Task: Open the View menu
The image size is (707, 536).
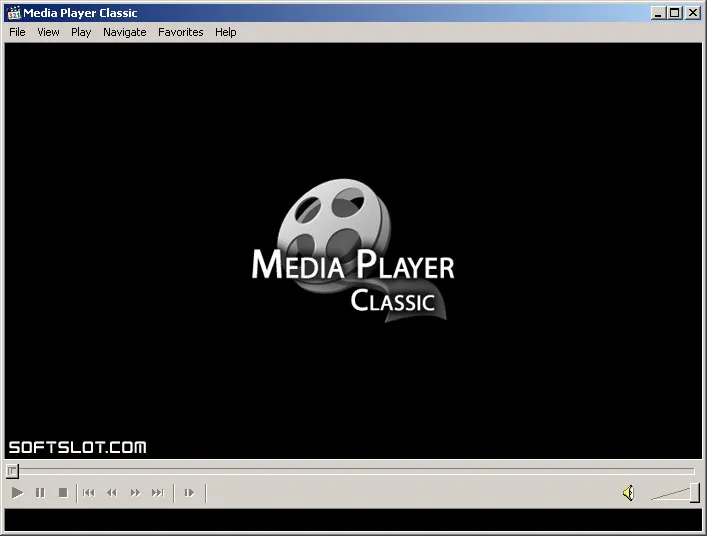Action: coord(48,32)
